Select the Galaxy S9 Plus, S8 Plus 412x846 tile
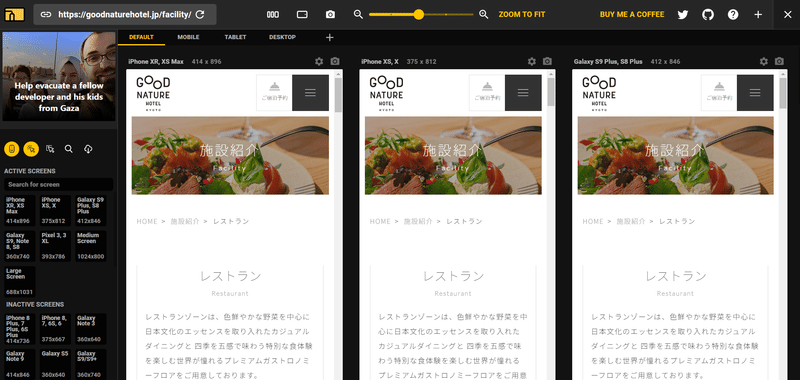This screenshot has height=380, width=800. (91, 211)
